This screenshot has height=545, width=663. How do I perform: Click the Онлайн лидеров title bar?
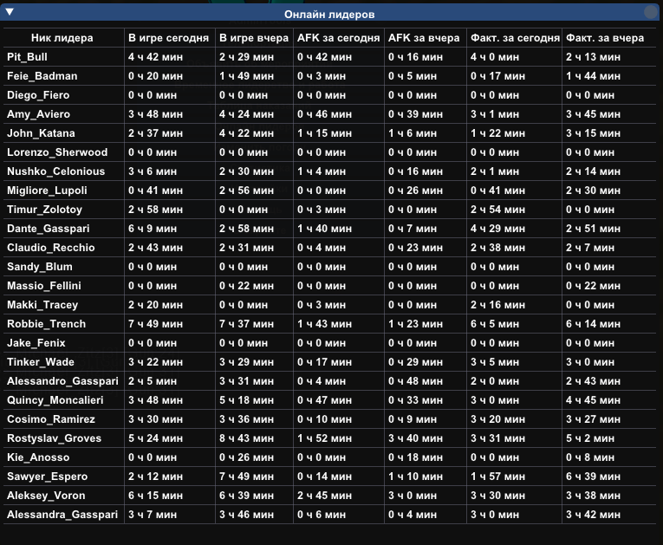(x=329, y=14)
